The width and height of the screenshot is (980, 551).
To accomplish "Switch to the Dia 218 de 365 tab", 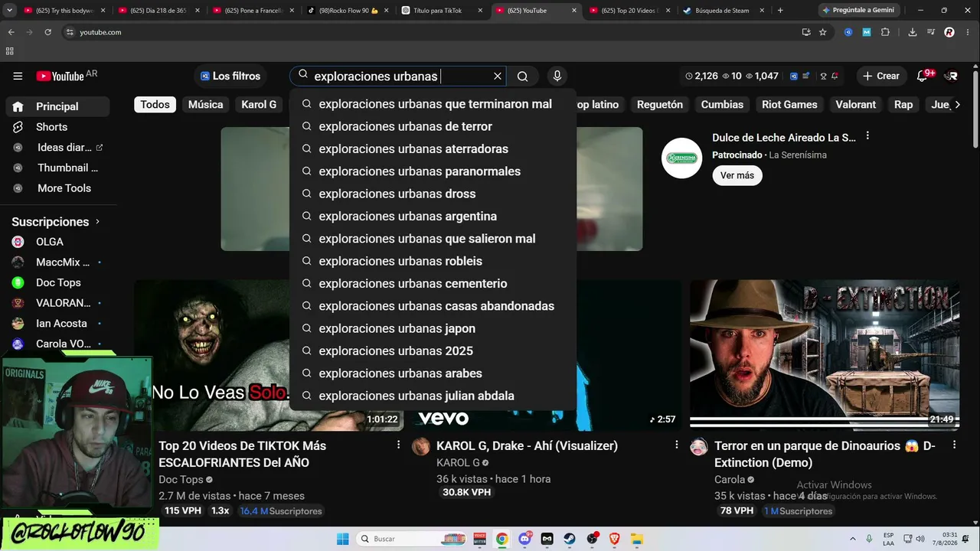I will 161,11.
